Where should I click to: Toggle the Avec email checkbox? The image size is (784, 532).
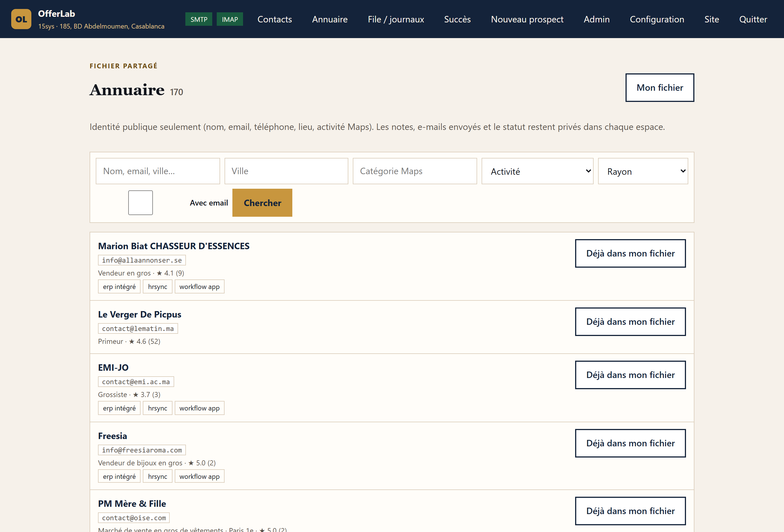point(140,203)
